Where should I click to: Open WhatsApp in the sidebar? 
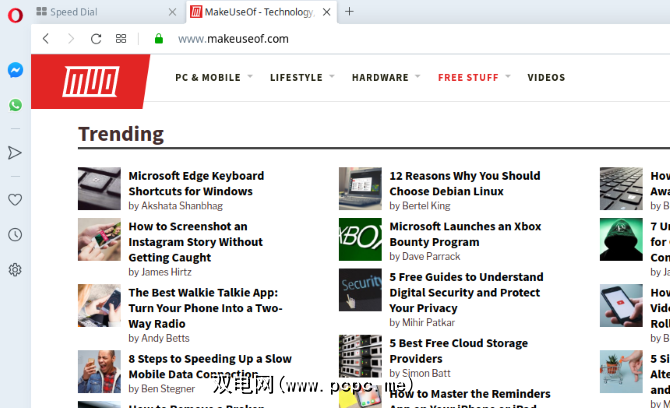[15, 105]
